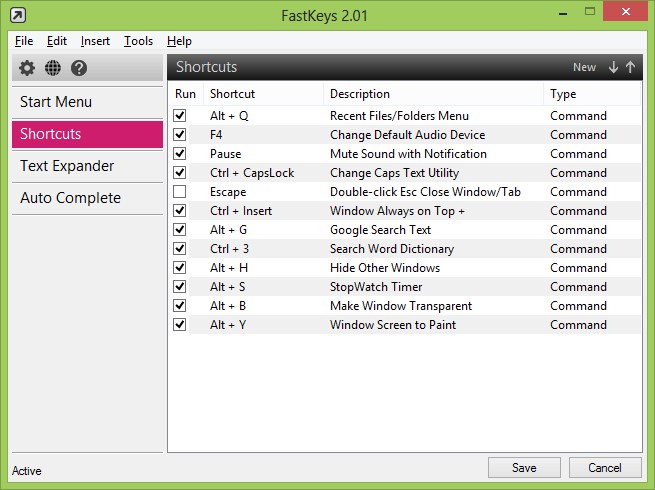Enable the Escape shortcut checkbox
The height and width of the screenshot is (490, 655).
pos(180,191)
